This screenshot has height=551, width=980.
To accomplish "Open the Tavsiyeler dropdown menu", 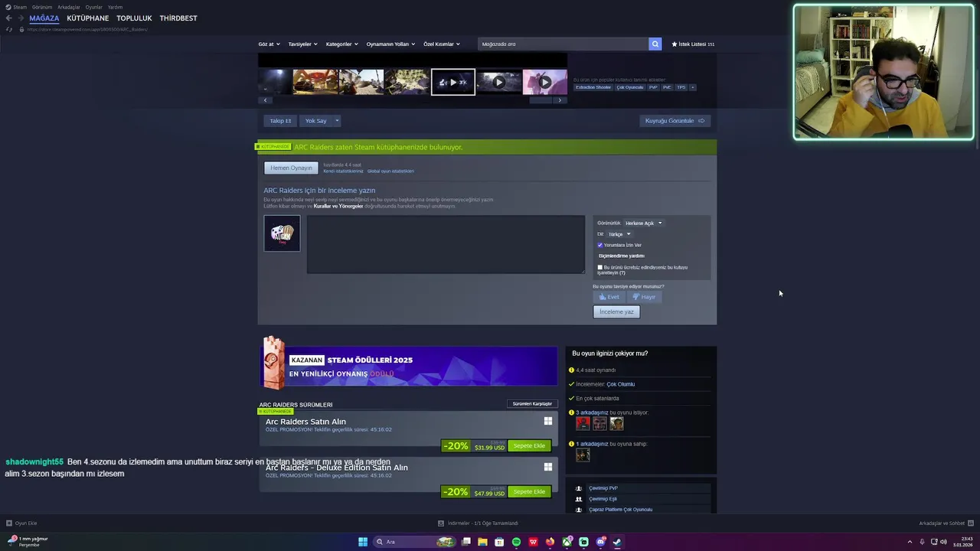I will pos(302,44).
